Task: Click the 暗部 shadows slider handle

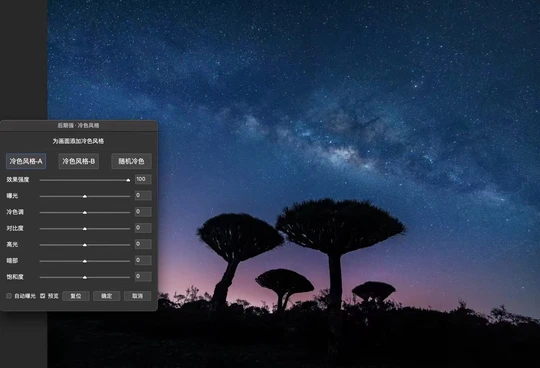Action: click(85, 261)
